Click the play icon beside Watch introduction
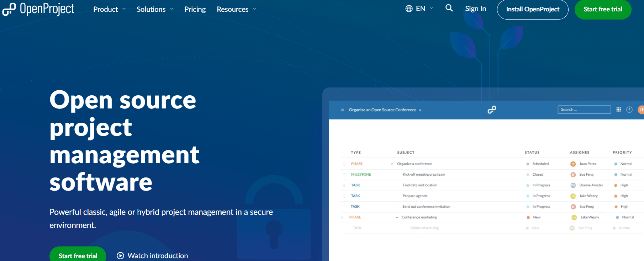Viewport: 644px width, 261px height. [121, 256]
